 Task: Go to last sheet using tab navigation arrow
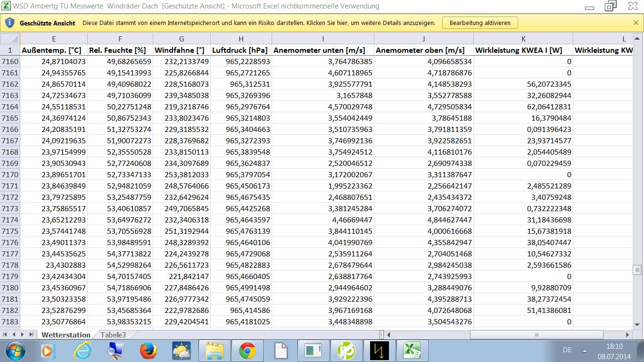pos(31,335)
